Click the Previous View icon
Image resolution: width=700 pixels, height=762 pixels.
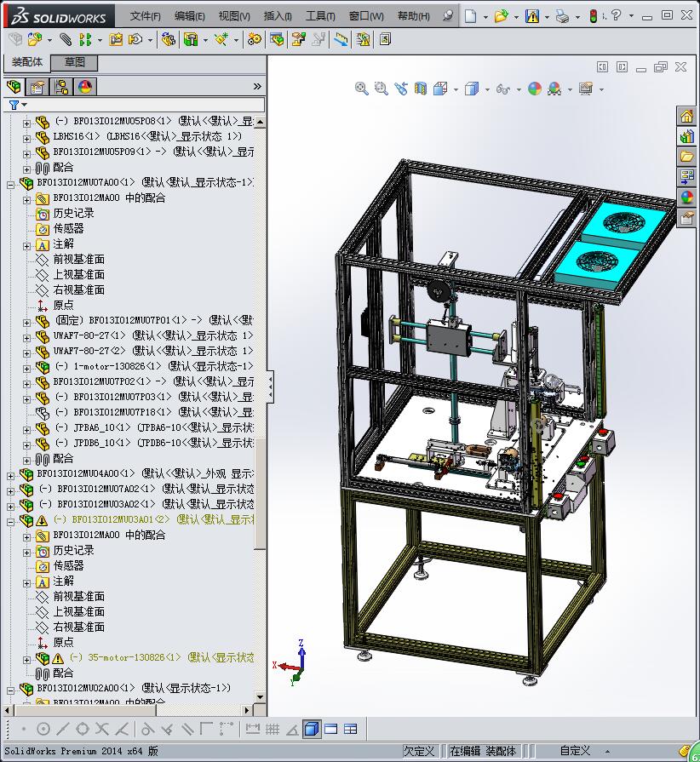[x=401, y=89]
